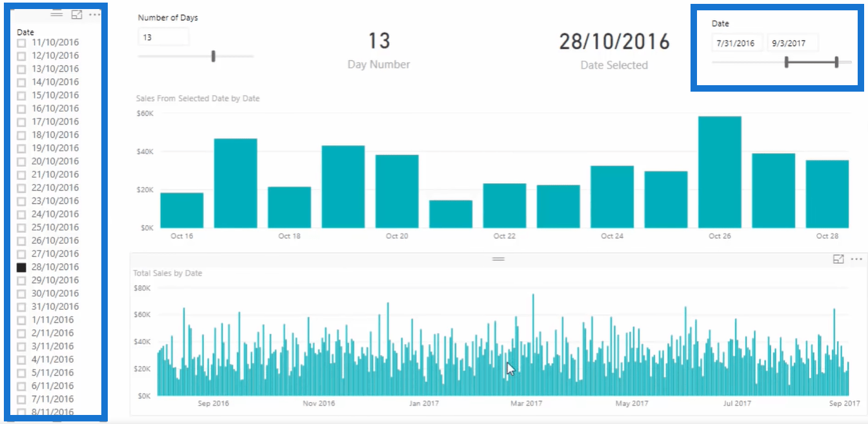This screenshot has width=868, height=424.
Task: Tick the 16/10/2016 date checkbox
Action: (21, 109)
